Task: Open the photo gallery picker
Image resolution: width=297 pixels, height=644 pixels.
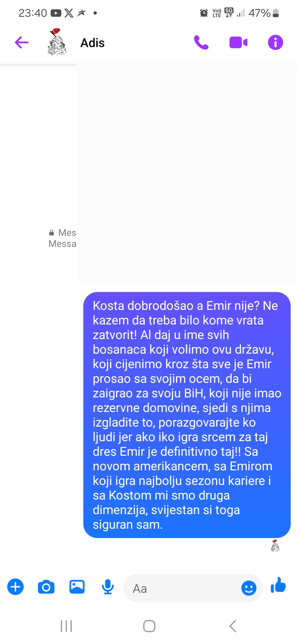Action: pyautogui.click(x=77, y=587)
